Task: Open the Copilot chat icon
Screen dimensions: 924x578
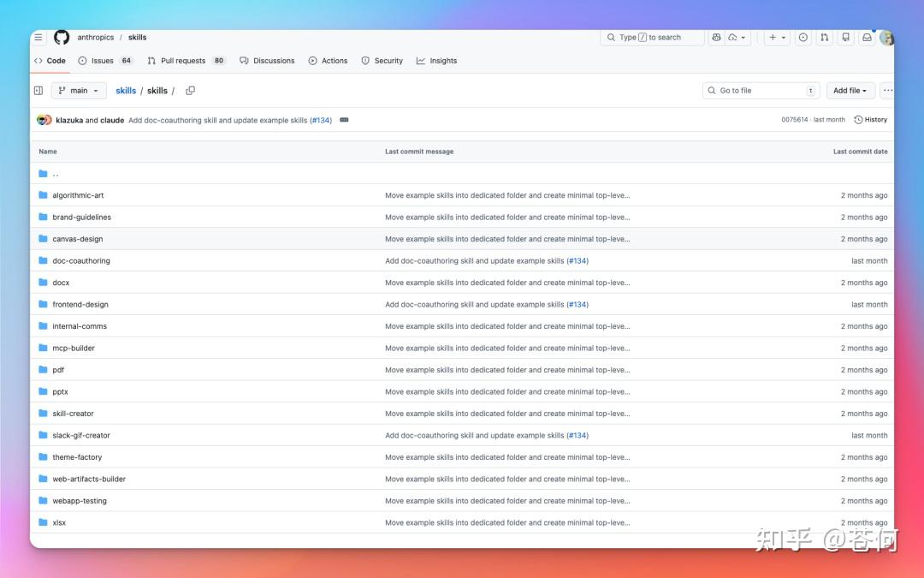Action: point(716,37)
